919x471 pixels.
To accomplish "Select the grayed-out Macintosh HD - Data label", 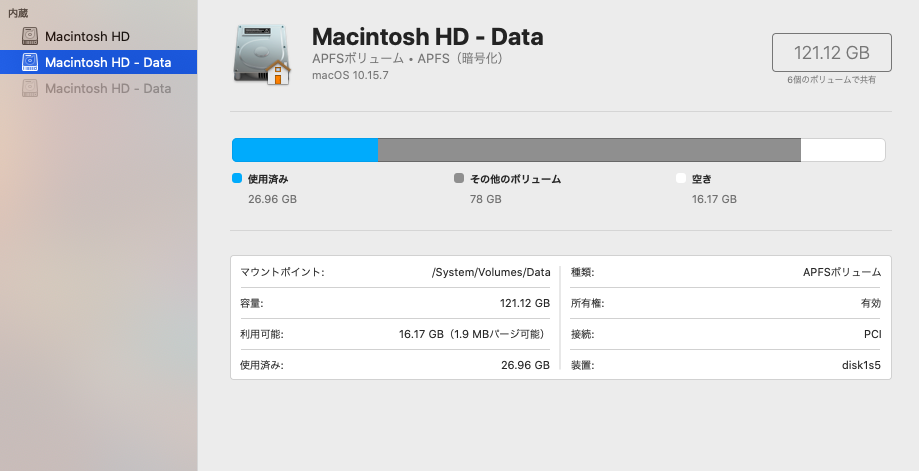I will (108, 89).
